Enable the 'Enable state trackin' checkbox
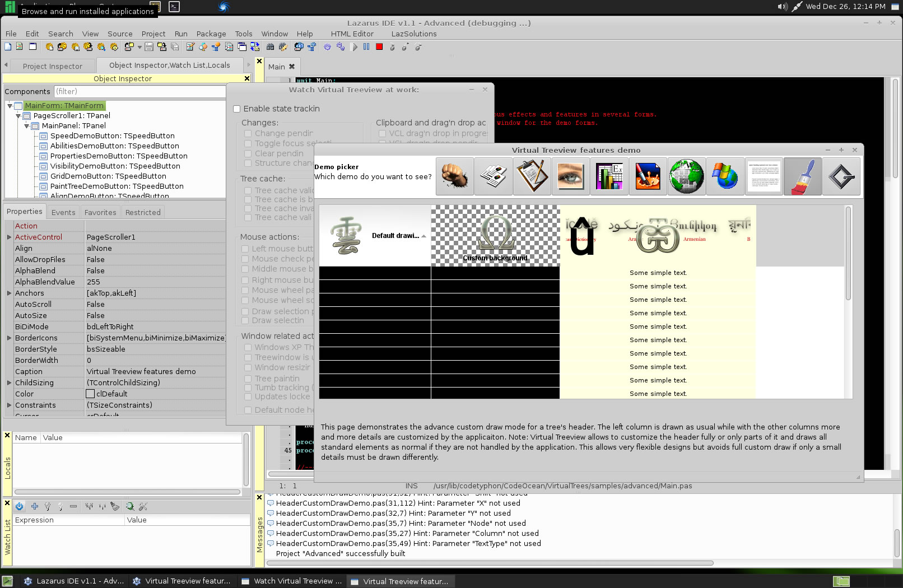Image resolution: width=903 pixels, height=588 pixels. pos(236,109)
